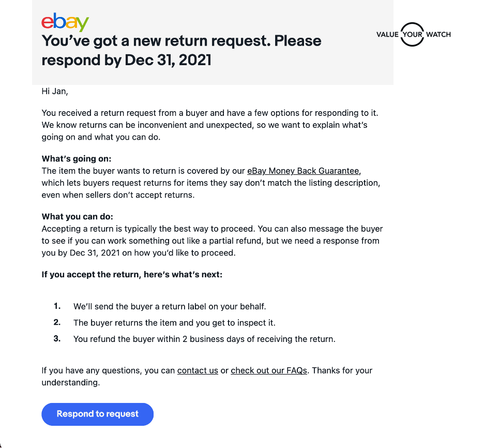Select the "What's going on:" subheading
The height and width of the screenshot is (448, 484).
tap(77, 158)
